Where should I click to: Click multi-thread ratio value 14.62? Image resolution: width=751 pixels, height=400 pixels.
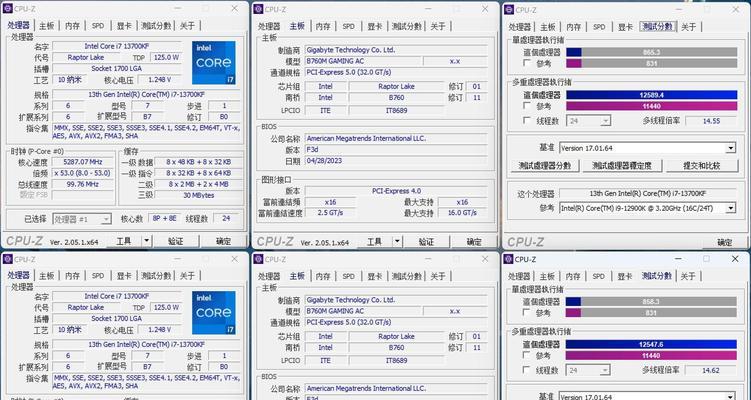point(711,370)
